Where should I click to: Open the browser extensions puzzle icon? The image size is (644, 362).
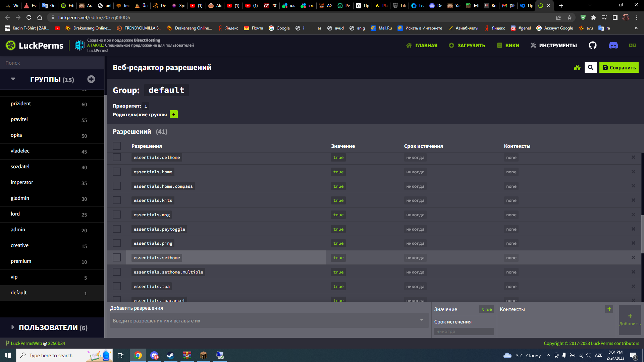coord(594,17)
